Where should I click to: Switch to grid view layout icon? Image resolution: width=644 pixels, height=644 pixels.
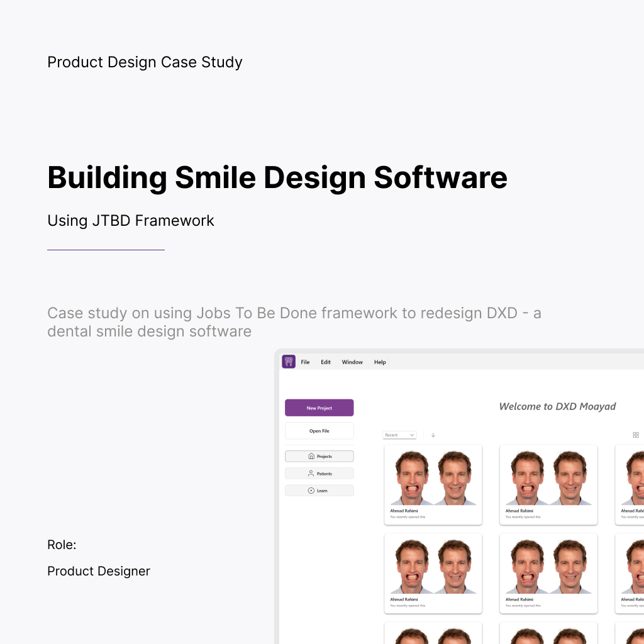(636, 435)
